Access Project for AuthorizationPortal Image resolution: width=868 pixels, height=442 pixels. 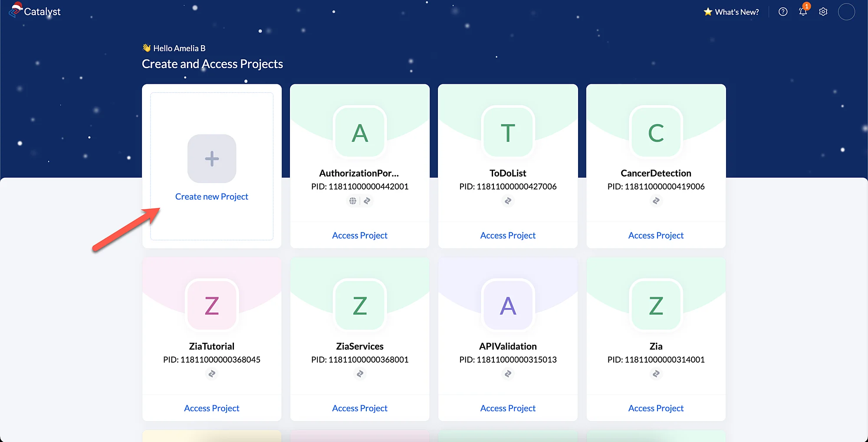360,235
